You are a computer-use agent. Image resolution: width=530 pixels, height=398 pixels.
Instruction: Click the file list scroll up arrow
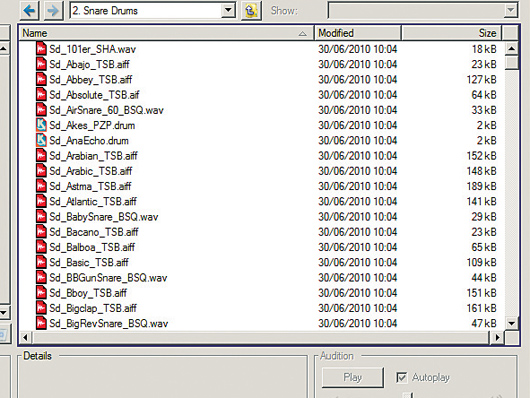coord(511,49)
